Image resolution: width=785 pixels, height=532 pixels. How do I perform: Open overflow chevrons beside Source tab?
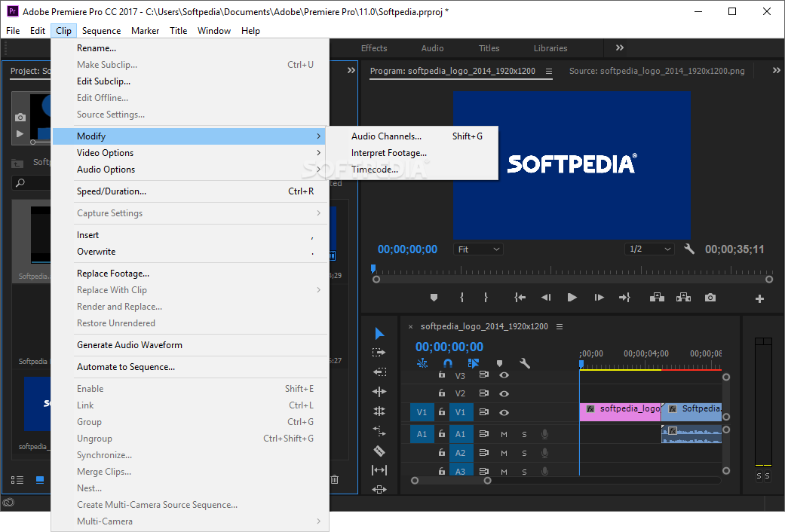coord(777,71)
